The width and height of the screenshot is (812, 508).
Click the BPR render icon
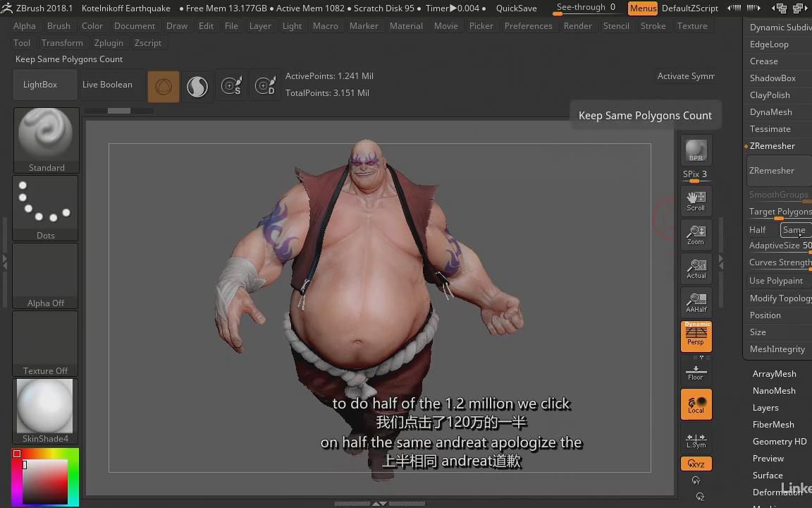tap(696, 150)
